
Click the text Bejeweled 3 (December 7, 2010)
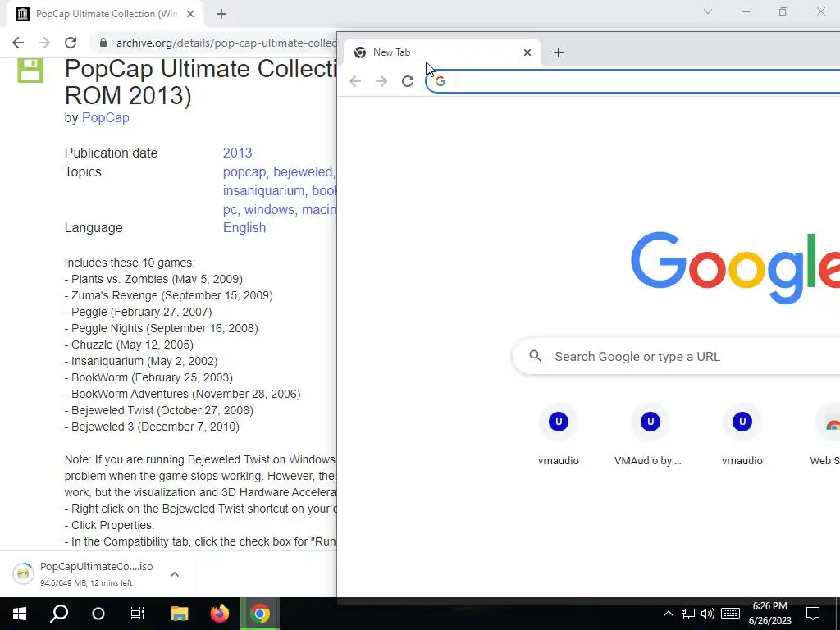coord(155,427)
